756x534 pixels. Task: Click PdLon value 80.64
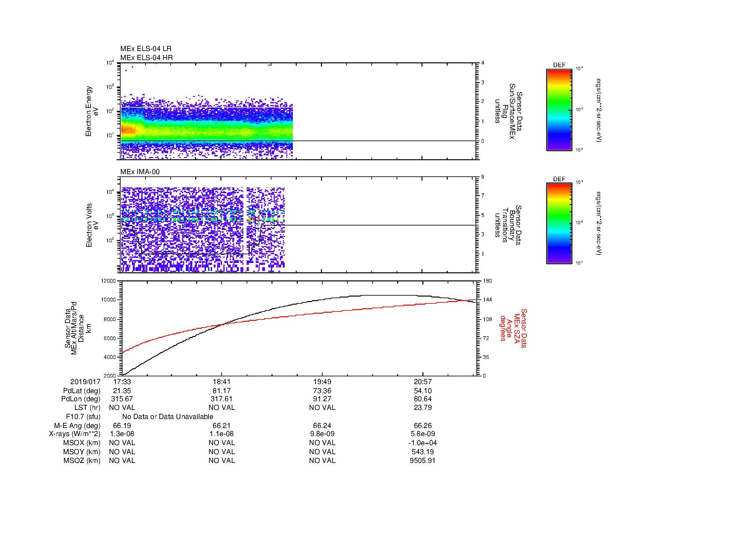click(x=423, y=399)
